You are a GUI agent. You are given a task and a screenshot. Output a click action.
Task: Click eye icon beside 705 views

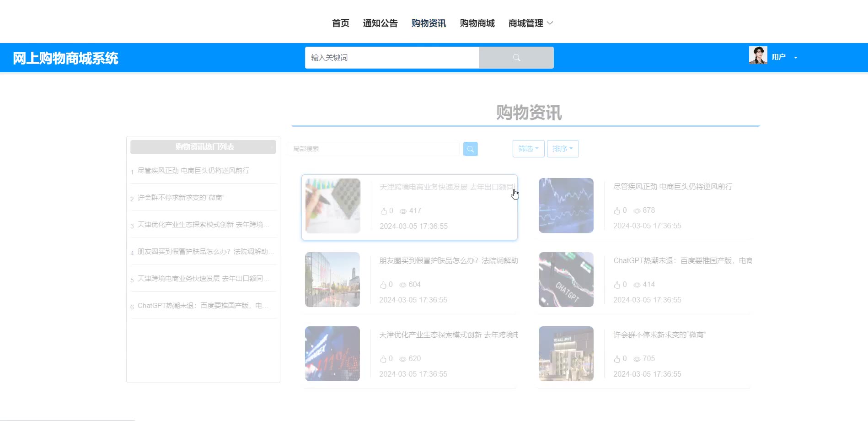point(637,359)
